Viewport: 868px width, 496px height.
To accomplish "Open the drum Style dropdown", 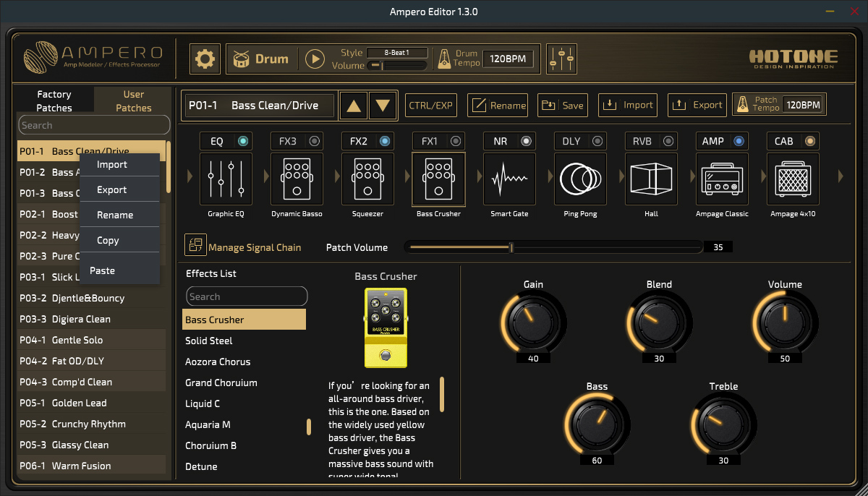I will [397, 53].
